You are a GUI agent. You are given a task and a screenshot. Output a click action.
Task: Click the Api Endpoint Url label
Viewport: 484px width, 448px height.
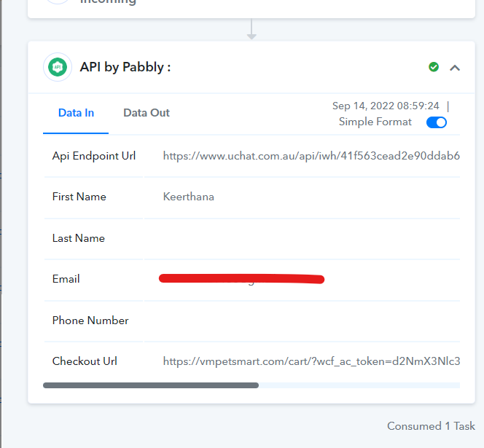[x=94, y=156]
